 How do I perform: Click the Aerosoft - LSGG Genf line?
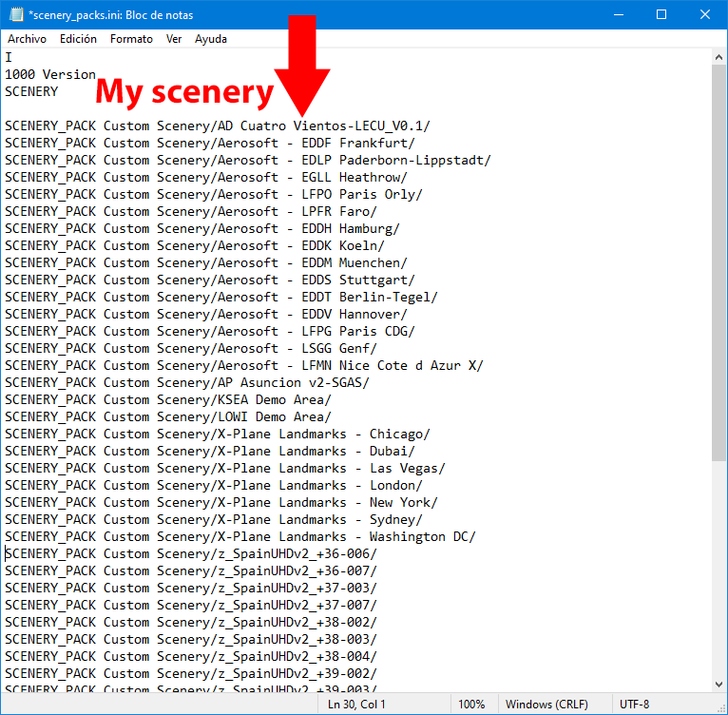191,348
